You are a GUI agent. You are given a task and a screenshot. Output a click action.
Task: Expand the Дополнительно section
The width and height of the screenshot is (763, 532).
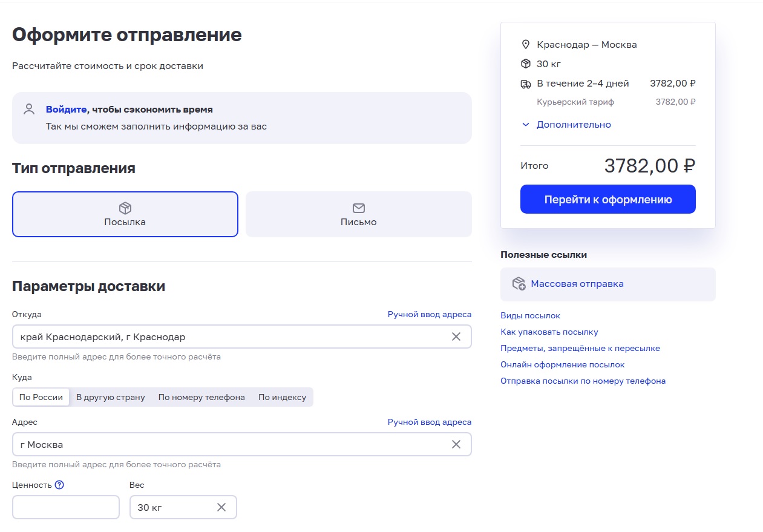pos(566,125)
